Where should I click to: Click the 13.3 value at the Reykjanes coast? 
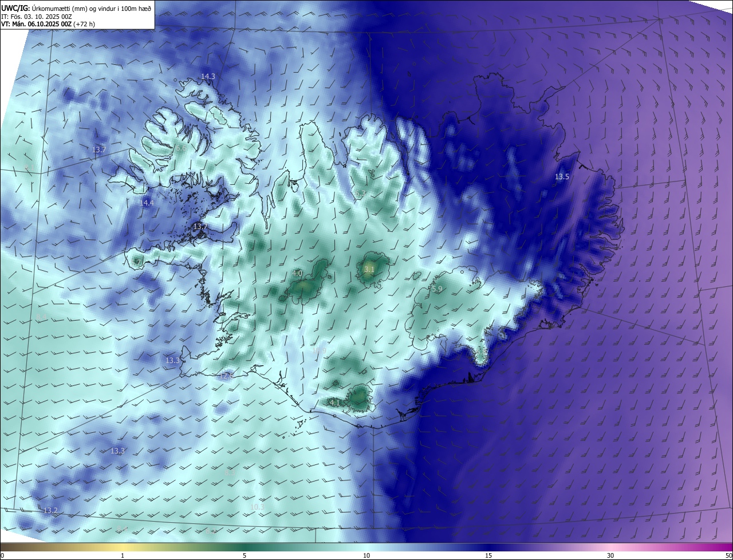(x=172, y=360)
